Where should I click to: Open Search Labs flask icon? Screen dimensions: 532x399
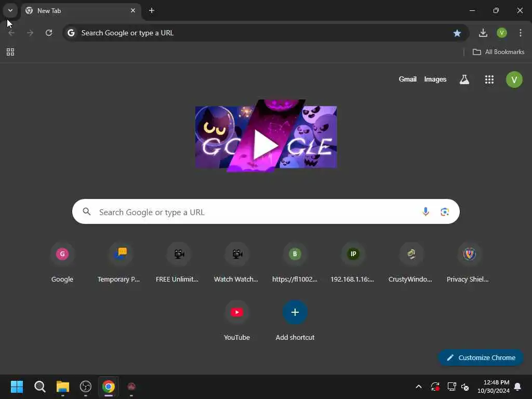point(464,79)
